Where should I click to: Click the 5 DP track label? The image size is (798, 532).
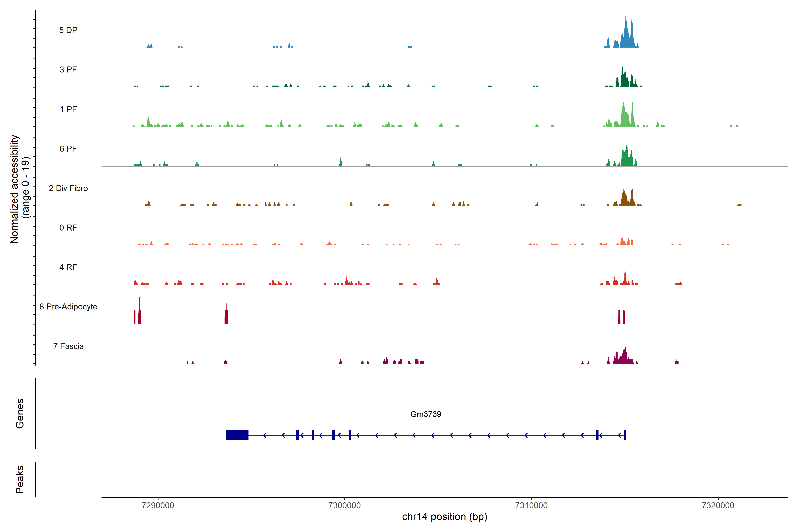coord(68,30)
